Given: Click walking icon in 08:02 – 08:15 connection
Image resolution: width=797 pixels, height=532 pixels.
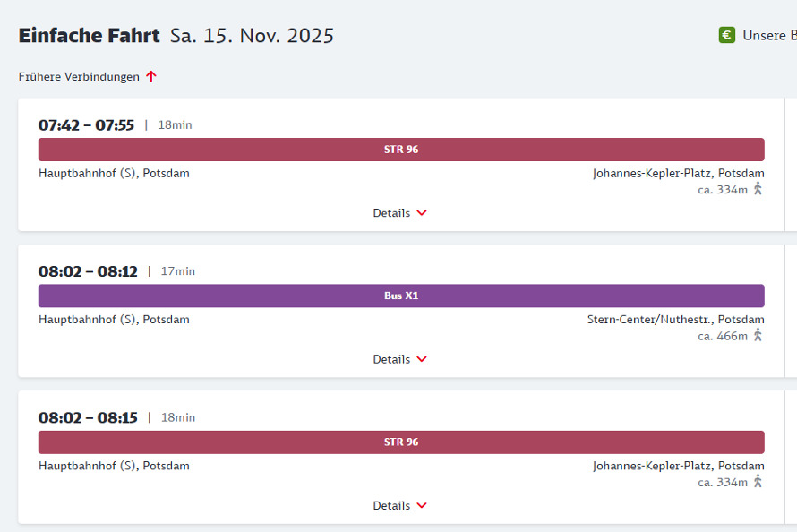Looking at the screenshot, I should (758, 482).
